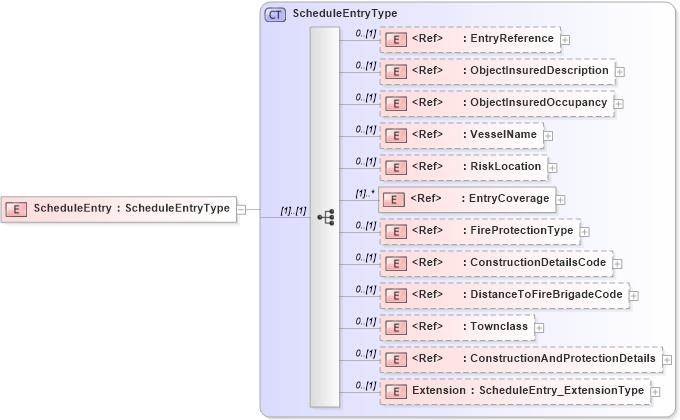
Task: Expand the Extension ScheduleEntry_ExtensionType node
Action: pyautogui.click(x=655, y=392)
